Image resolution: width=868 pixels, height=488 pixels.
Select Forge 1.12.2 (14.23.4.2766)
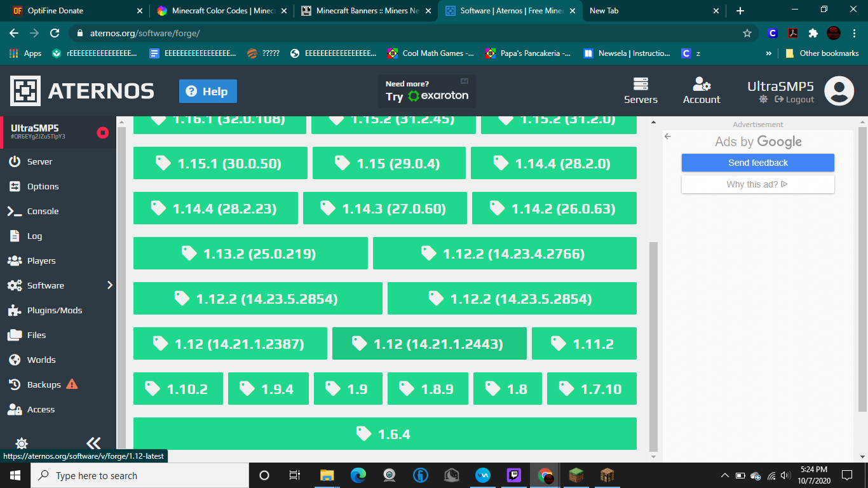coord(505,254)
